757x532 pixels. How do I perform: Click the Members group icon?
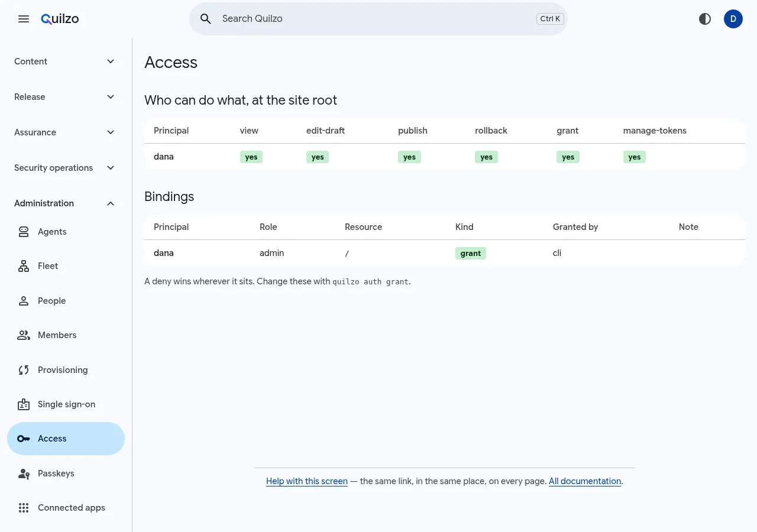point(24,335)
